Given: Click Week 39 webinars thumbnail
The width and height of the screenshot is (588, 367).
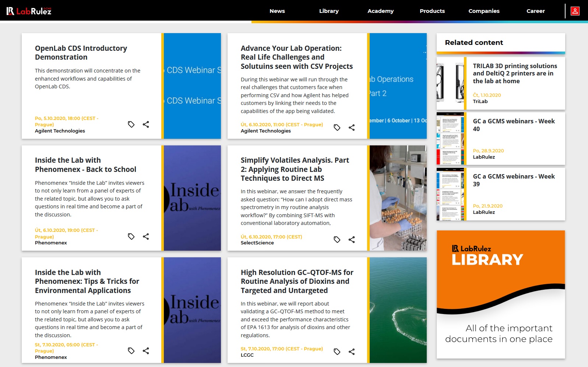Looking at the screenshot, I should pos(450,194).
